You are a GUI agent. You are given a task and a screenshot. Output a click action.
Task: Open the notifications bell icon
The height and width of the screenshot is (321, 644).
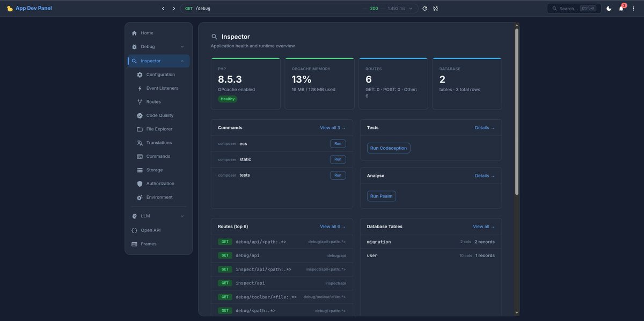point(621,9)
